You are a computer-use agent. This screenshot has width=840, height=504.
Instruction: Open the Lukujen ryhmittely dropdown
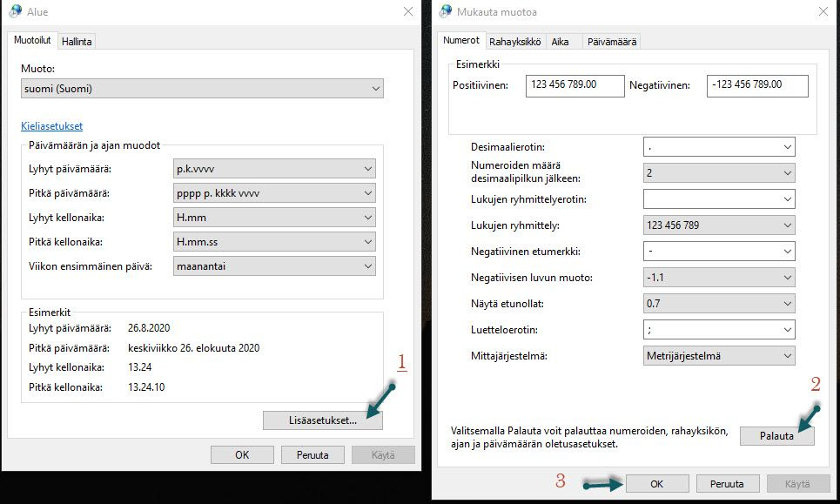[x=719, y=225]
